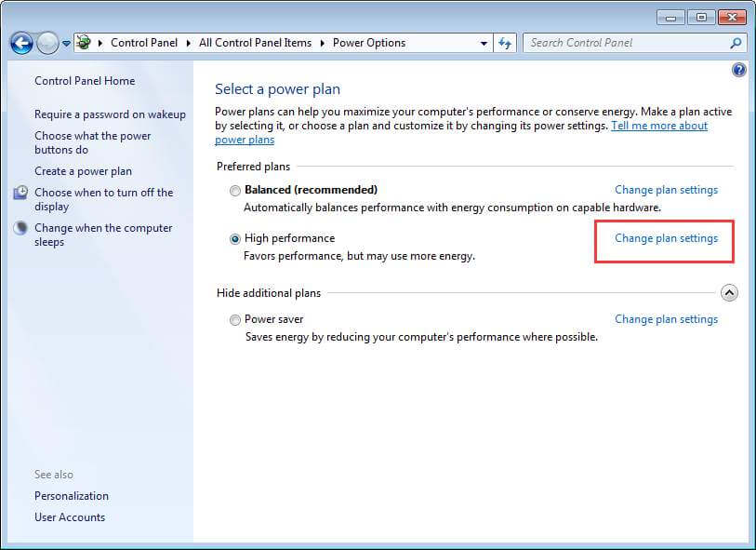
Task: Click the Select a power plan heading
Action: (x=277, y=89)
